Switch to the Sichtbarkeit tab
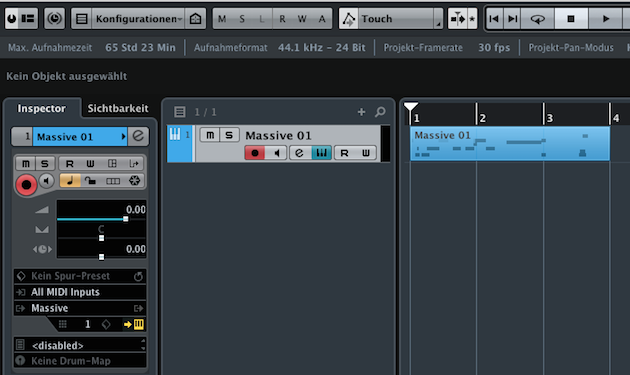Image resolution: width=630 pixels, height=375 pixels. pyautogui.click(x=118, y=108)
